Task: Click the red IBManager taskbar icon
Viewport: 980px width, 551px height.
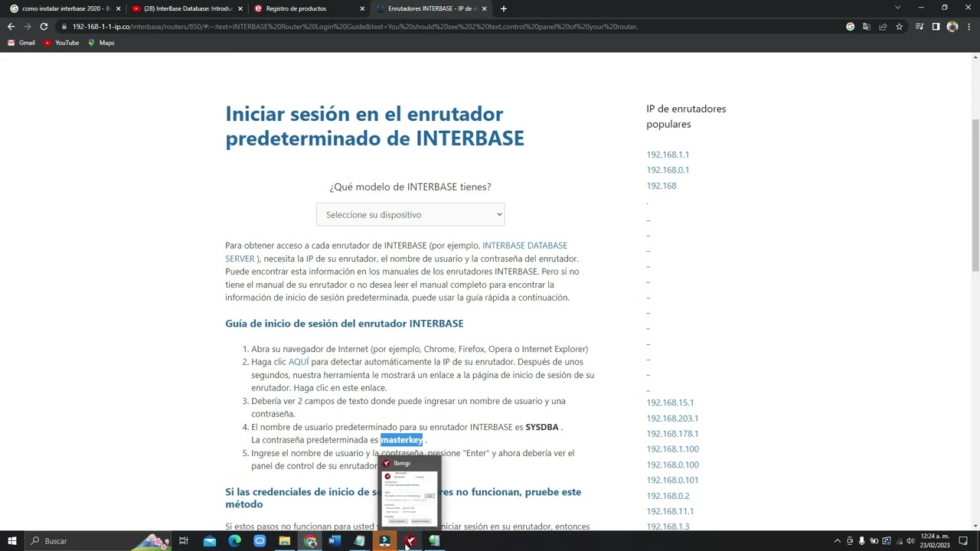Action: pyautogui.click(x=410, y=541)
